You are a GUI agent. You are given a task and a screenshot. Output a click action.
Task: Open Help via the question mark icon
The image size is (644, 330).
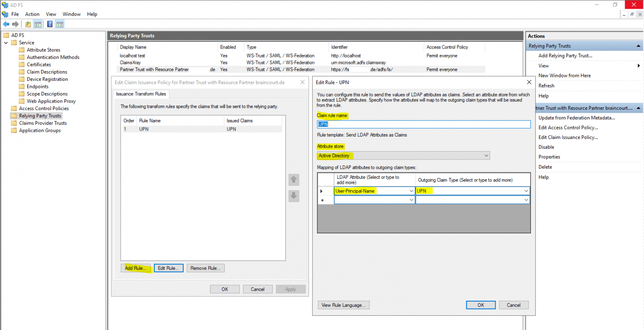49,24
